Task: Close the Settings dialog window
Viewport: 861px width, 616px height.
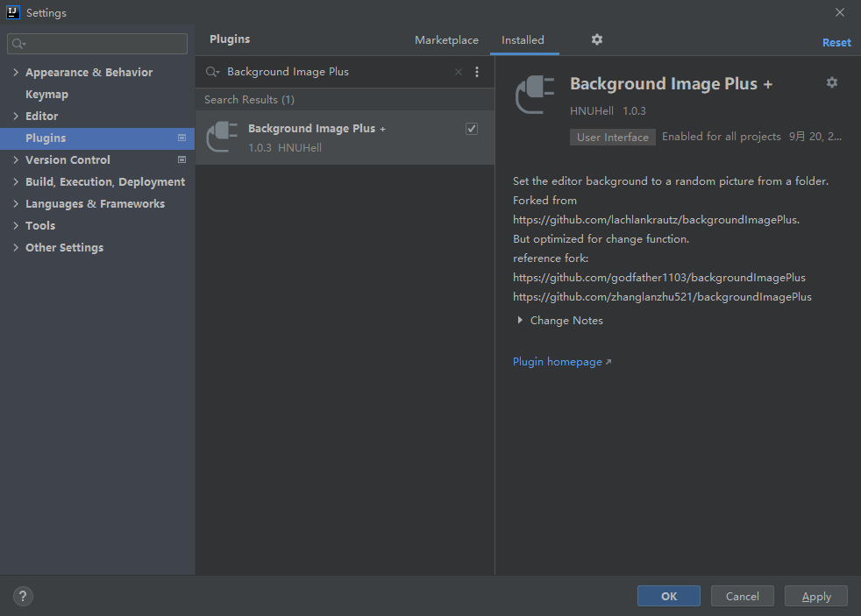Action: [840, 12]
